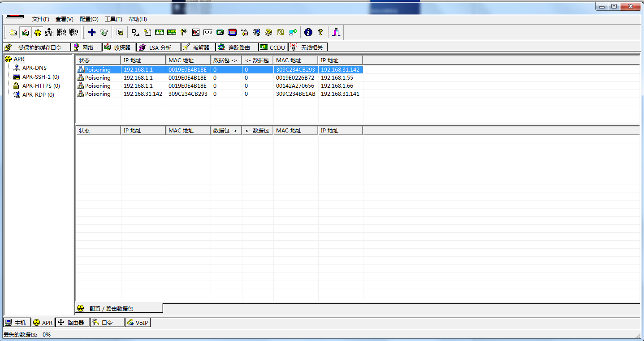The width and height of the screenshot is (644, 341).
Task: Open the 口令 bottom tab
Action: tap(107, 323)
